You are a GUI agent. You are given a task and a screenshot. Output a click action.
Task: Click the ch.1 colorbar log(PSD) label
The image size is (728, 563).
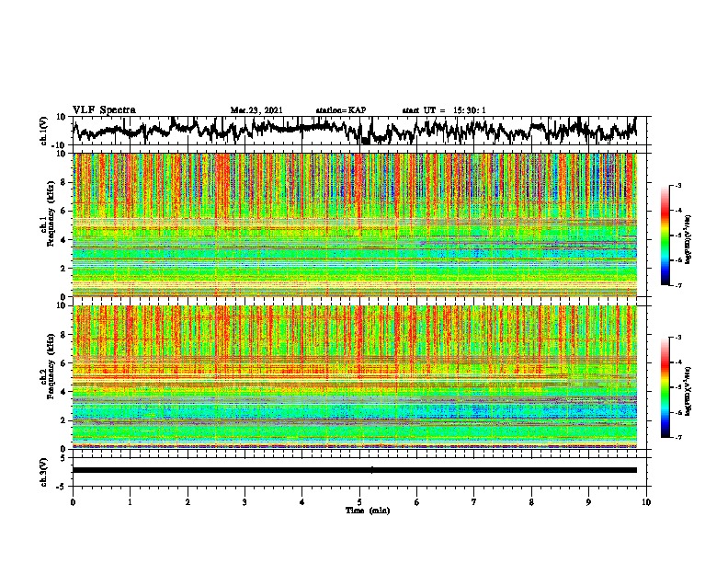pos(688,240)
